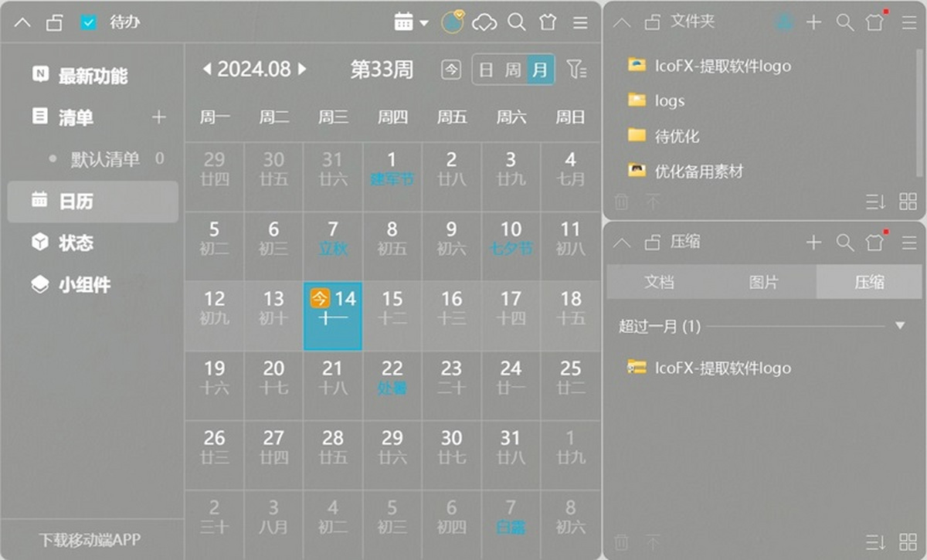The height and width of the screenshot is (560, 927).
Task: Open search in the 待办 panel
Action: [x=517, y=22]
